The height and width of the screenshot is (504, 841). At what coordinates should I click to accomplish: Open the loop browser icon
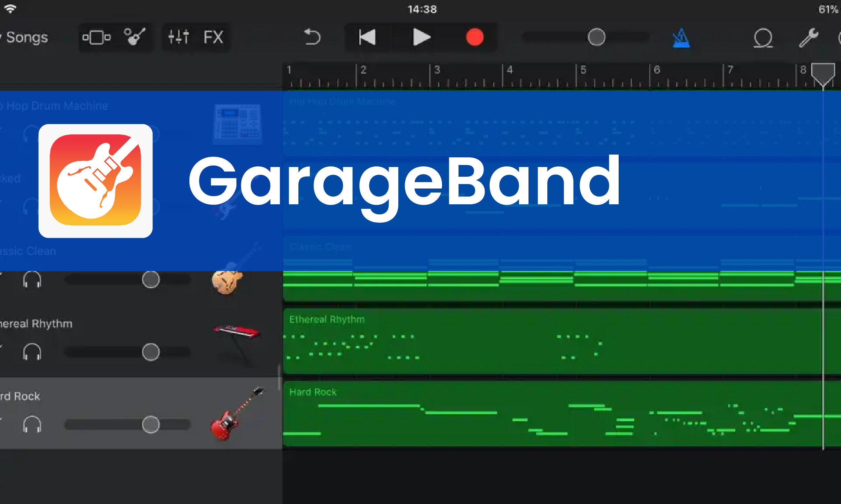coord(763,38)
